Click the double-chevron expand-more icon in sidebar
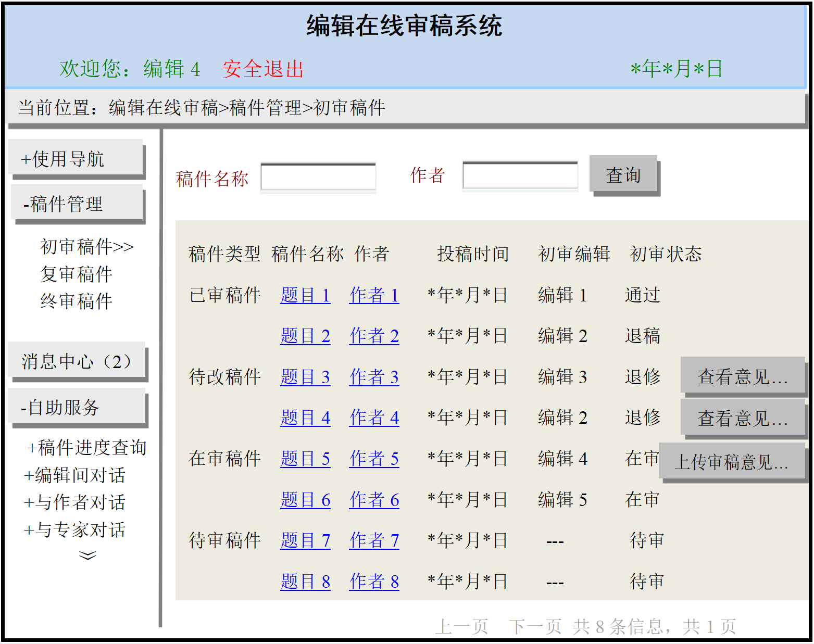814x644 pixels. pos(87,555)
